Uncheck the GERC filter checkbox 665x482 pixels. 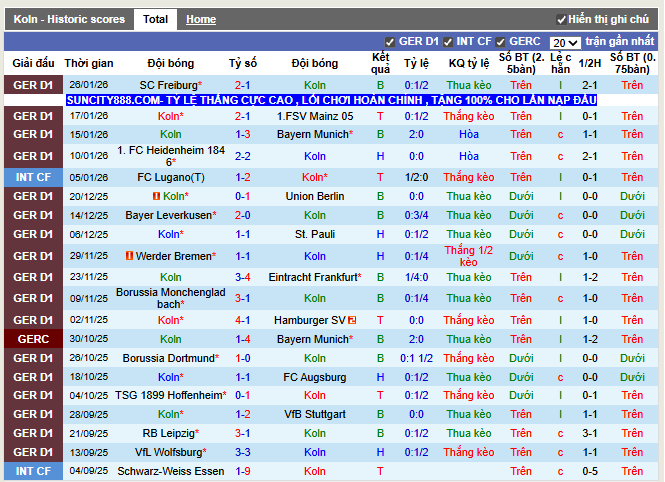pyautogui.click(x=500, y=42)
